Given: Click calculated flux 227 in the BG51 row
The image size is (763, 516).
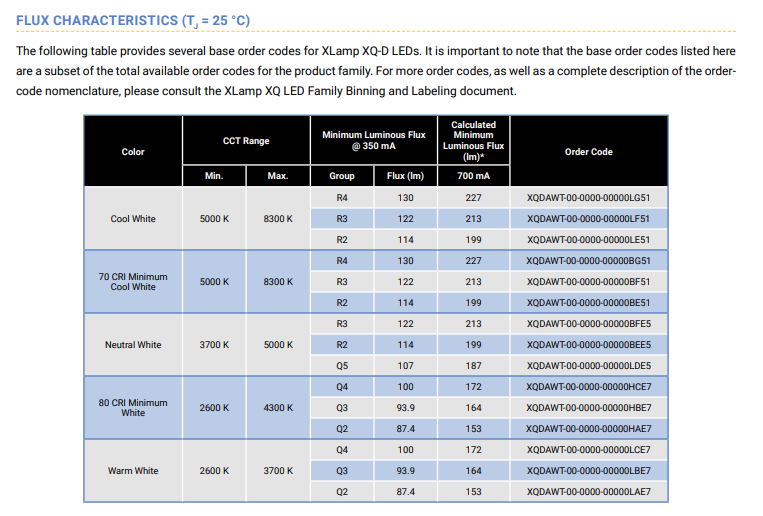Looking at the screenshot, I should point(473,260).
